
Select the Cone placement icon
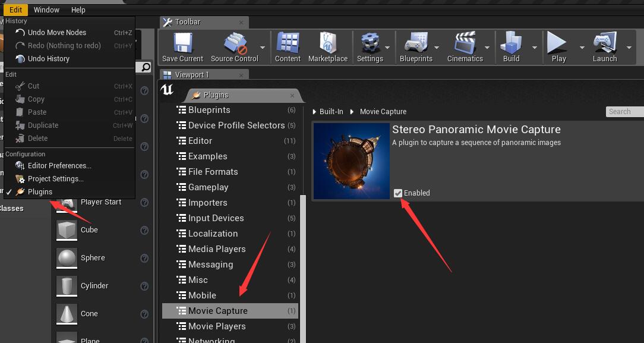[x=67, y=314]
